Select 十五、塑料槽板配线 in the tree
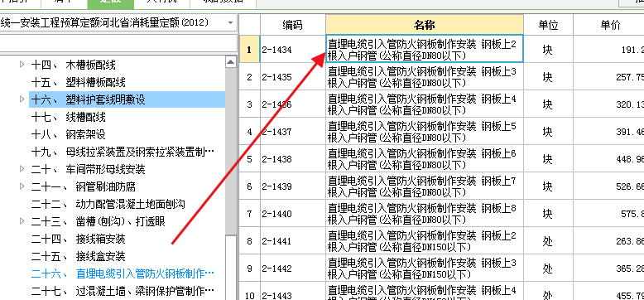 click(x=79, y=82)
